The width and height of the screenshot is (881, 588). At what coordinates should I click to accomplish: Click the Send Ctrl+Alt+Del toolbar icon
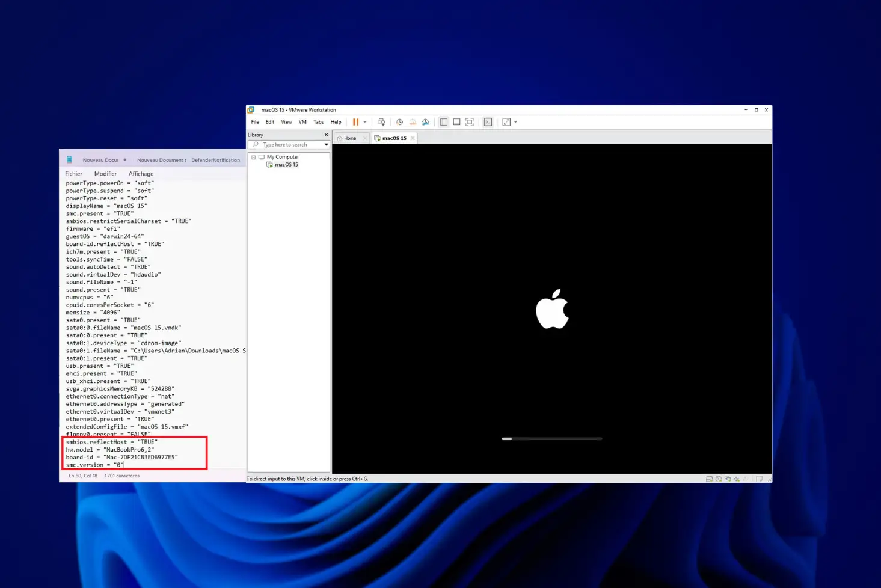tap(381, 122)
